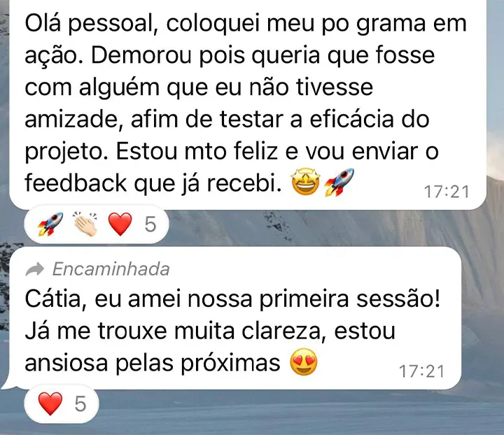Screen dimensions: 504x435
Task: Tap the rocket reaction under the first message
Action: coord(50,224)
